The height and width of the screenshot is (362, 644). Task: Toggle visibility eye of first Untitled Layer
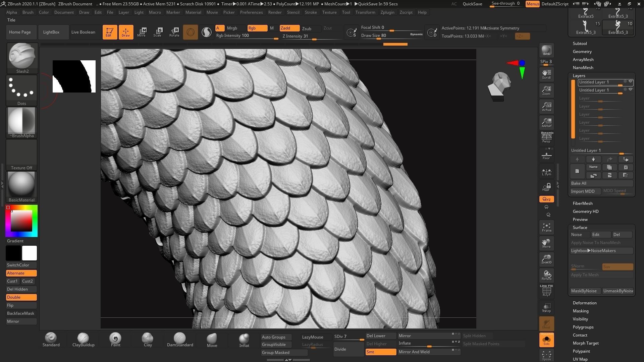[631, 81]
